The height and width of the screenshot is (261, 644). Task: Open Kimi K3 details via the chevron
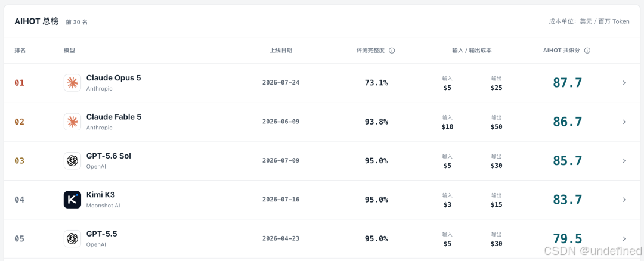[x=624, y=200]
